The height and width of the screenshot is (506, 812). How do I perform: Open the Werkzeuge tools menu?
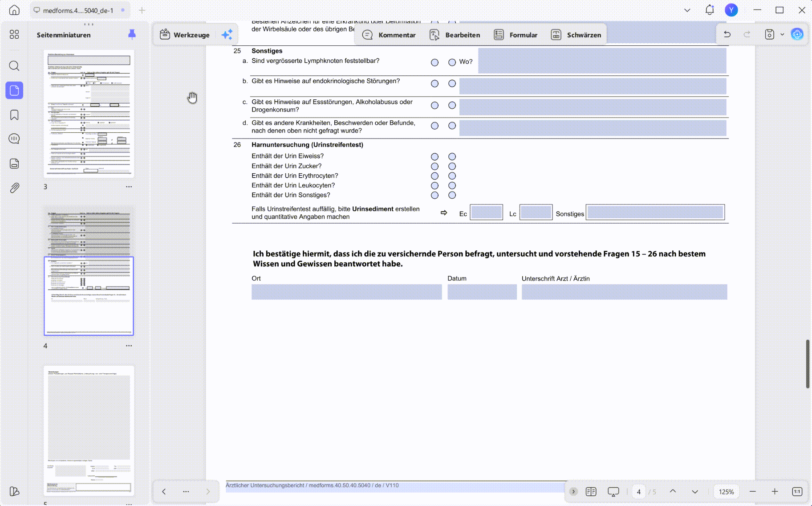(x=185, y=35)
